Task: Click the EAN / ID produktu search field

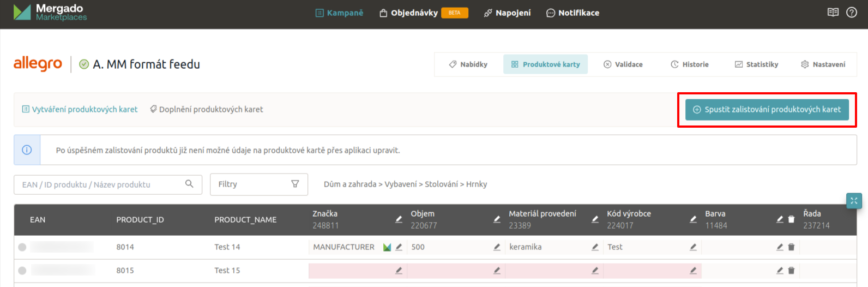Action: 101,184
